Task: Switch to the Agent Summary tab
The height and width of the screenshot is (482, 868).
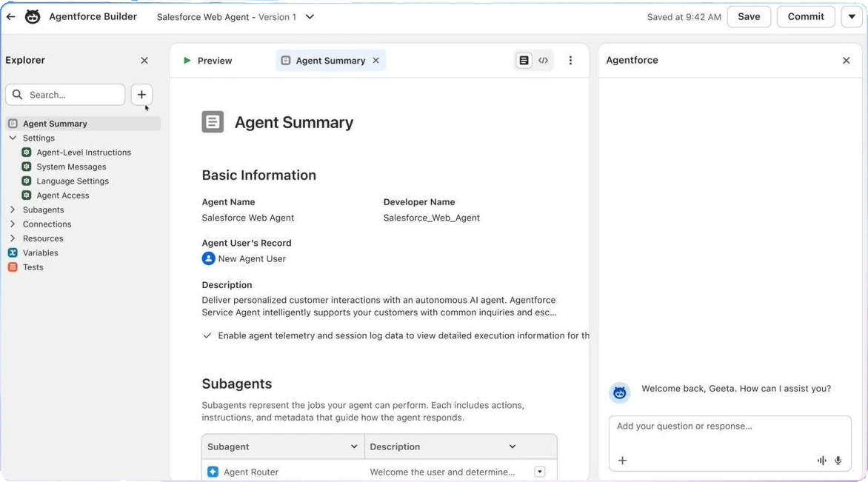Action: (330, 60)
